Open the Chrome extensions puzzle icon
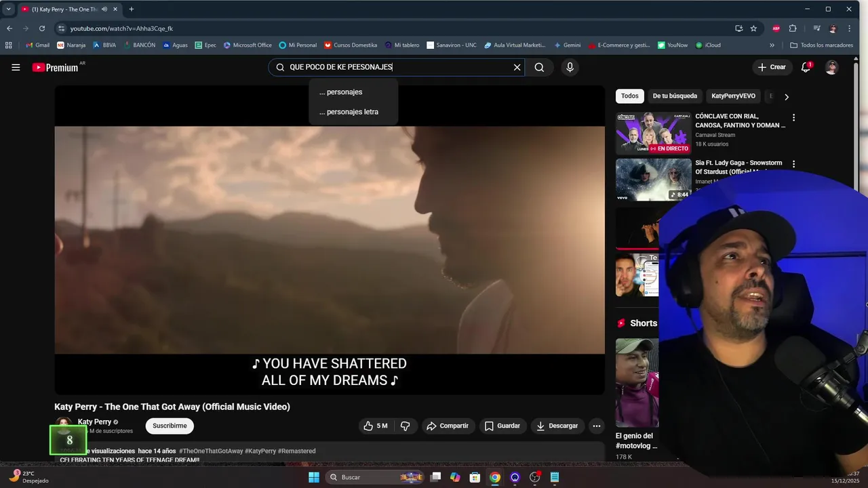Viewport: 868px width, 488px height. pyautogui.click(x=793, y=28)
